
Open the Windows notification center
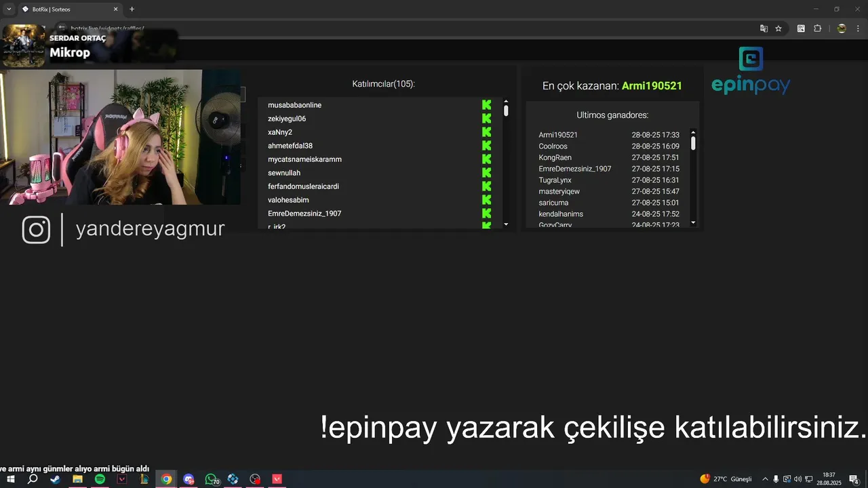point(854,479)
